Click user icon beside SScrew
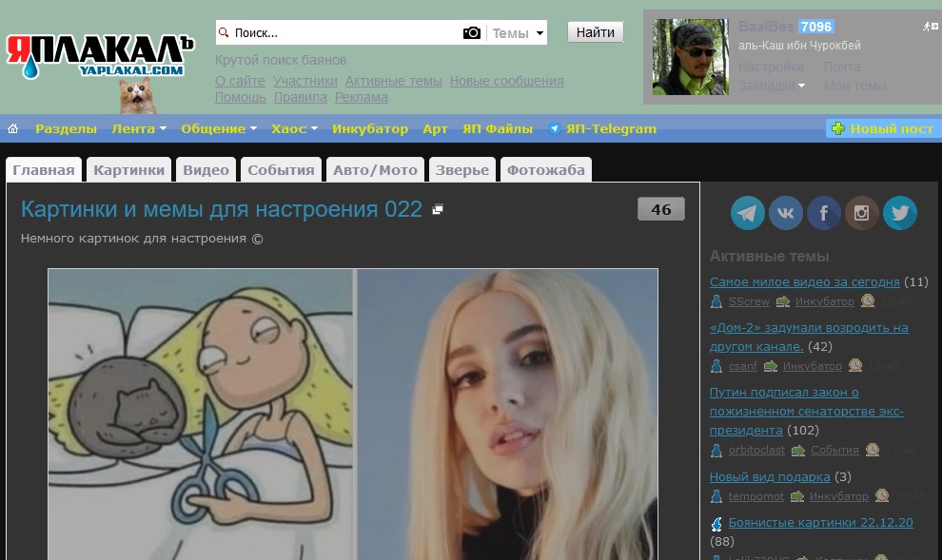Image resolution: width=942 pixels, height=560 pixels. click(716, 300)
